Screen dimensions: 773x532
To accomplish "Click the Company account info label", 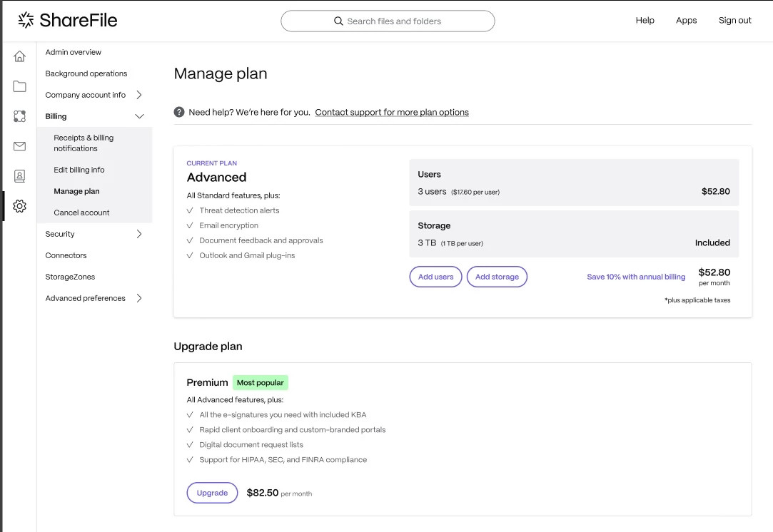I will 85,95.
